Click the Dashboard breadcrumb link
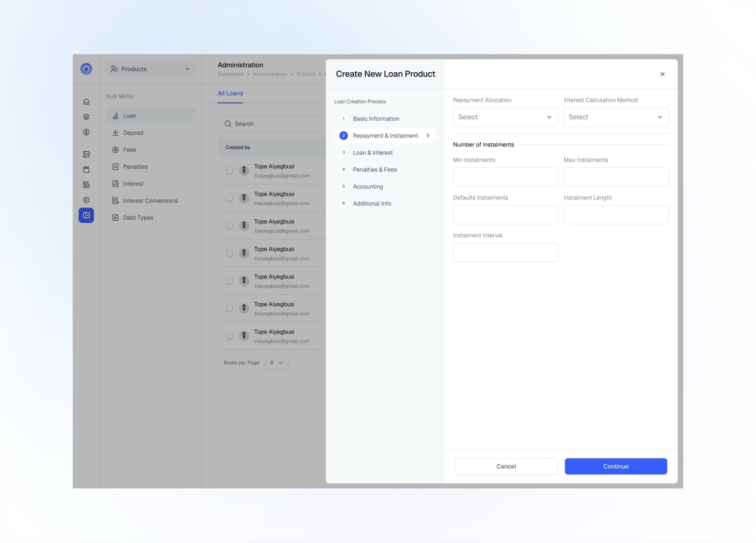Viewport: 756px width, 543px height. 230,74
